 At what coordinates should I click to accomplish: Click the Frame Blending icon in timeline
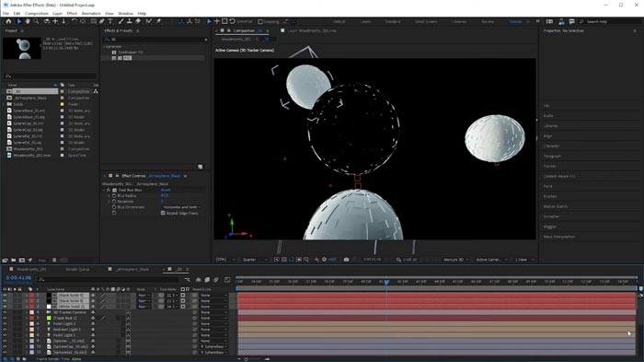(207, 280)
